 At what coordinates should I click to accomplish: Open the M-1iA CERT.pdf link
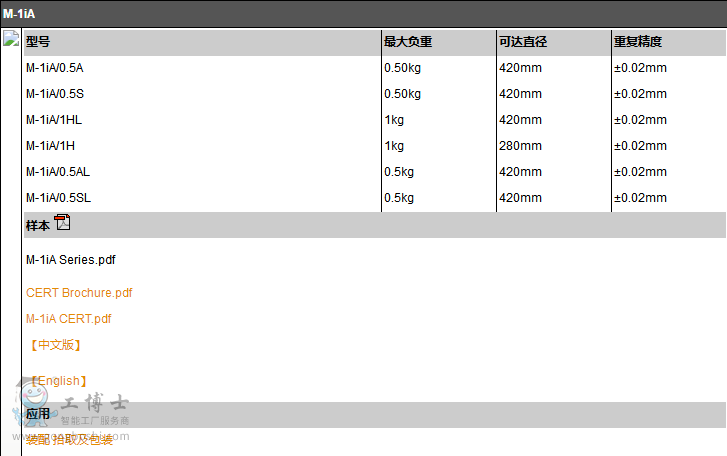click(68, 319)
